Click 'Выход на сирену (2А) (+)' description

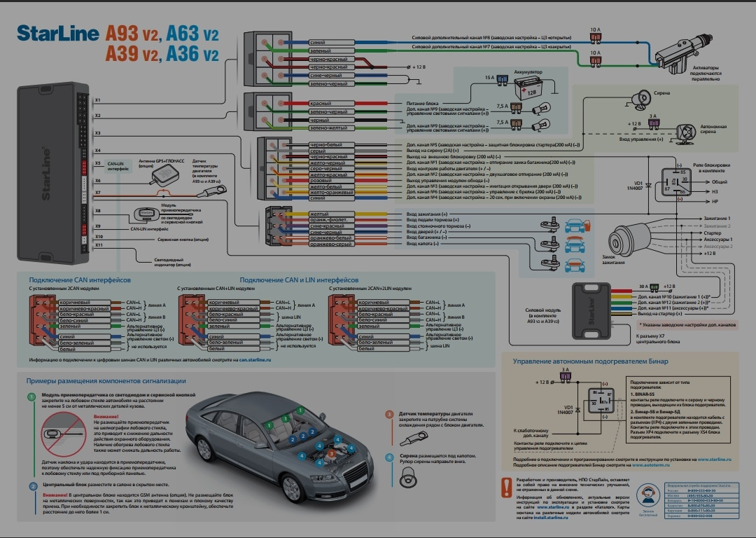coord(433,151)
